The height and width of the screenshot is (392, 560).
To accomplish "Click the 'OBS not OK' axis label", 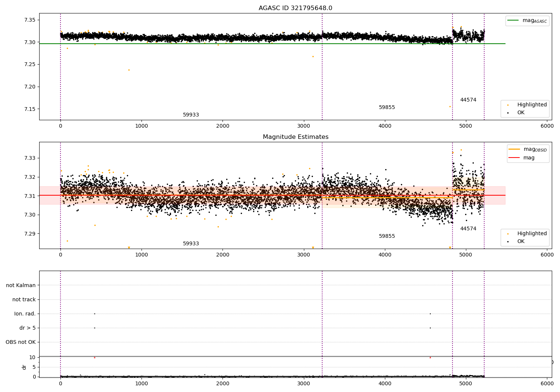I will pyautogui.click(x=21, y=342).
